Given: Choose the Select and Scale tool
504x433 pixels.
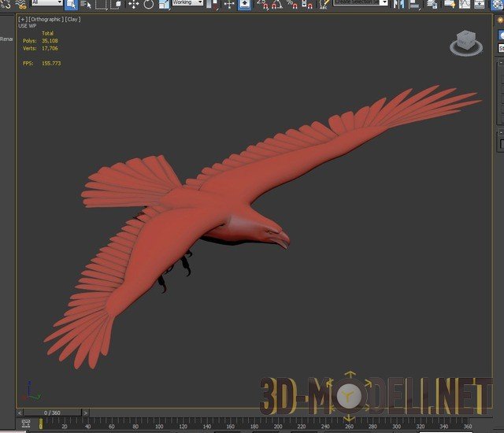Looking at the screenshot, I should point(164,4).
